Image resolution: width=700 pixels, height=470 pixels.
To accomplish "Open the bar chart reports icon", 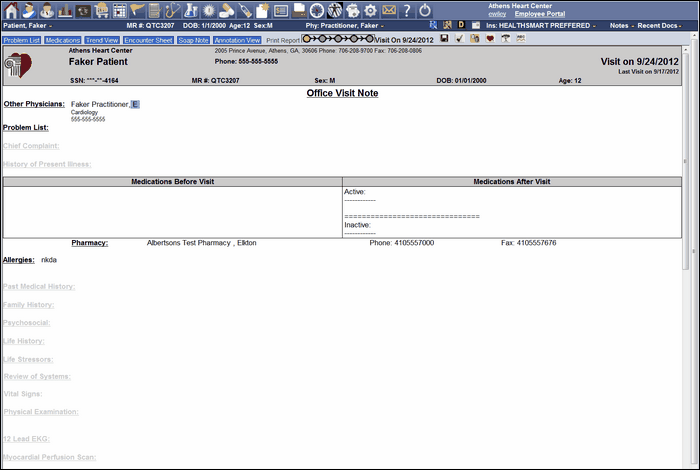I will point(65,10).
